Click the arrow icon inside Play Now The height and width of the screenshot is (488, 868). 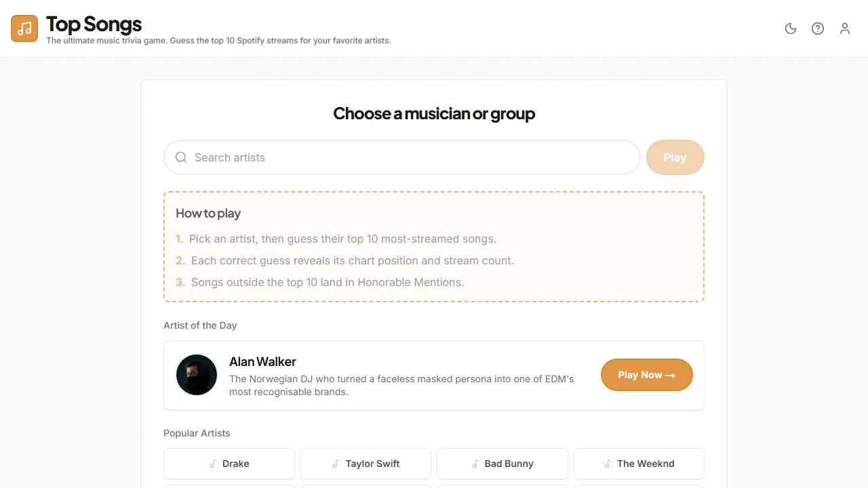[x=671, y=375]
